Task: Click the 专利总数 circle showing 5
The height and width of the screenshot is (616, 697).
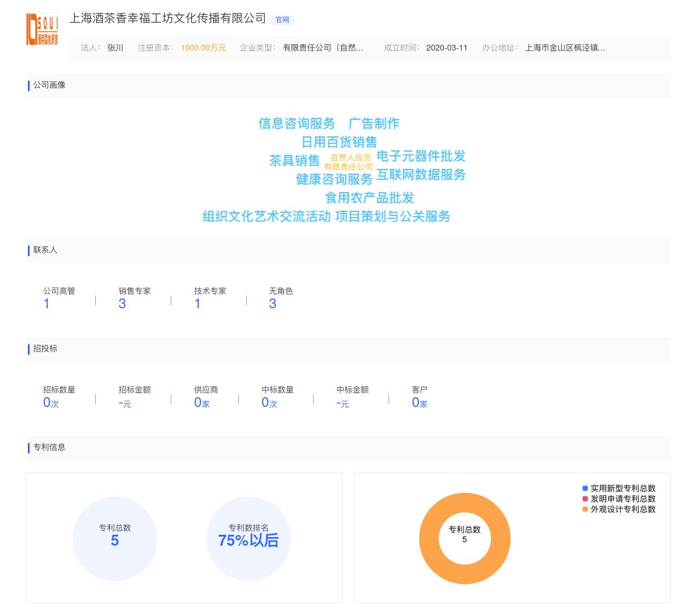Action: click(x=115, y=539)
